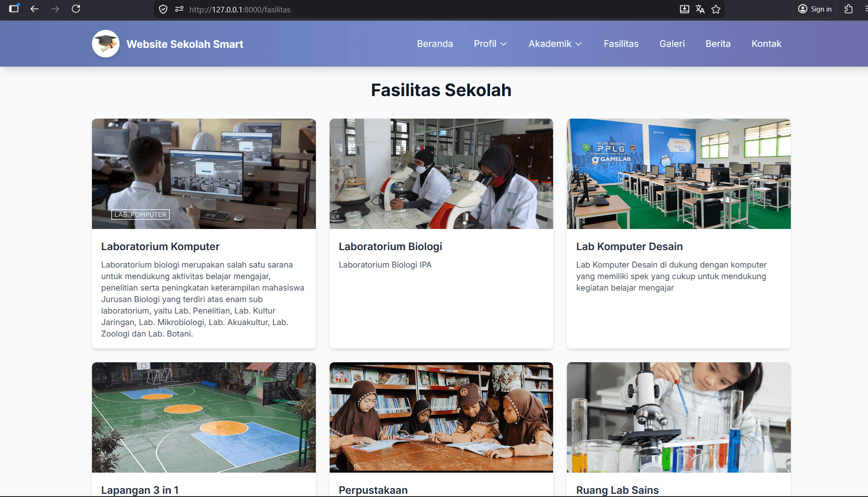This screenshot has width=868, height=497.
Task: Expand the Profil dropdown menu
Action: [490, 44]
